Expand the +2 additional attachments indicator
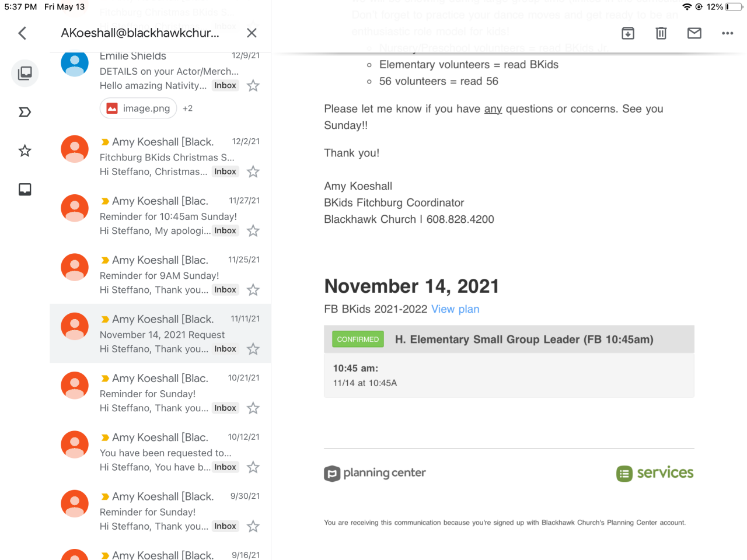Image resolution: width=747 pixels, height=560 pixels. coord(187,108)
